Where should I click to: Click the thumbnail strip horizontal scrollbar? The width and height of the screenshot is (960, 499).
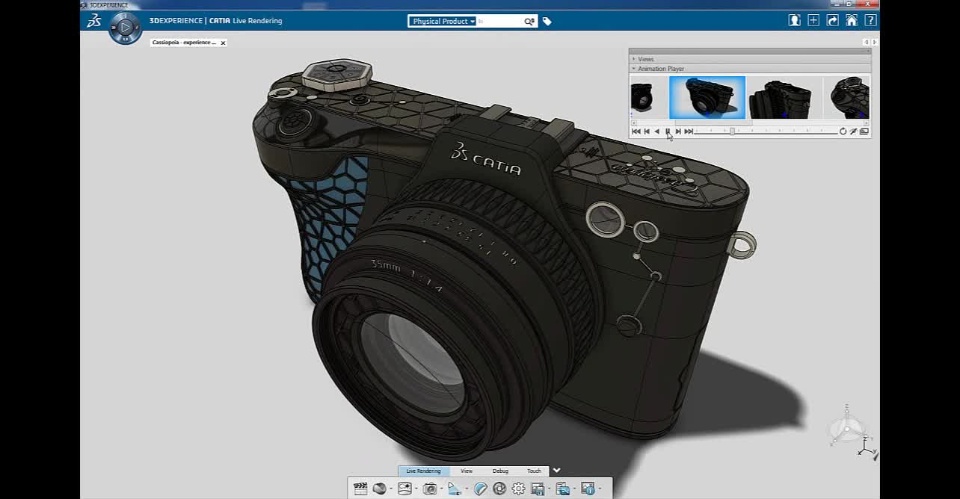[x=714, y=123]
